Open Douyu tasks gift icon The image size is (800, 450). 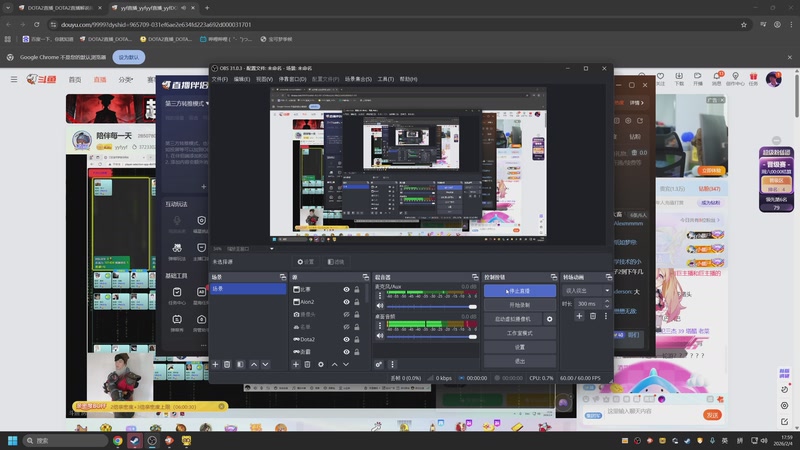click(754, 78)
